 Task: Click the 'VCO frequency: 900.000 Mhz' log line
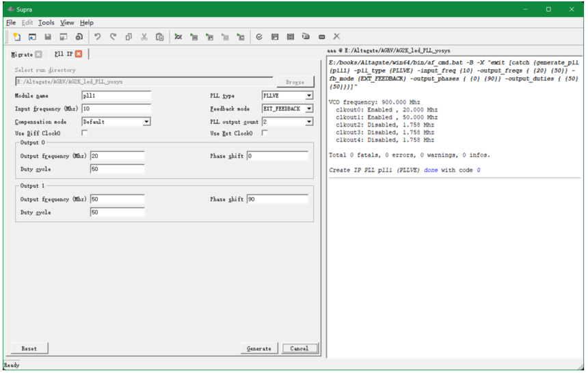coord(374,102)
